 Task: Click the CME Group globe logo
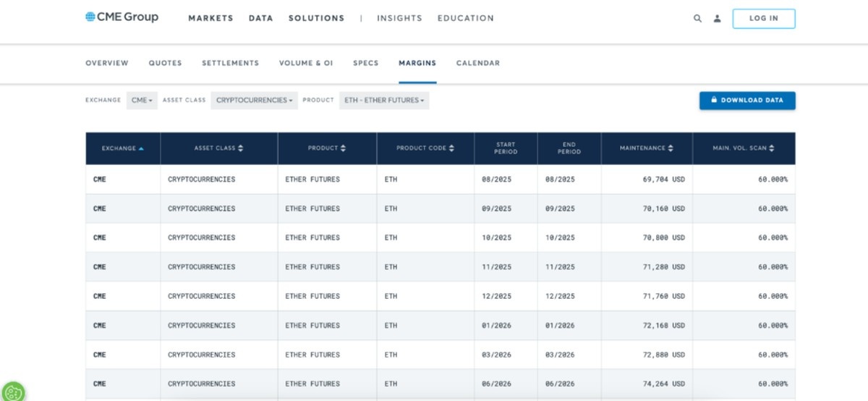[x=90, y=17]
